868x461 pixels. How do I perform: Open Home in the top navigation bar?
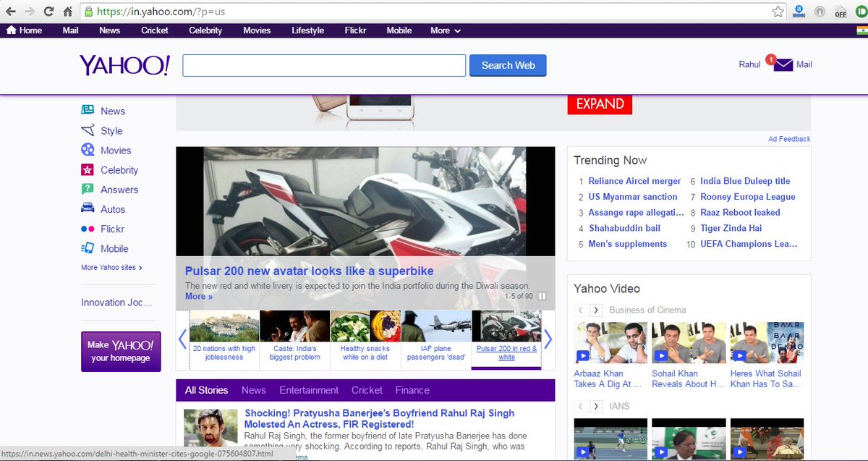click(25, 30)
